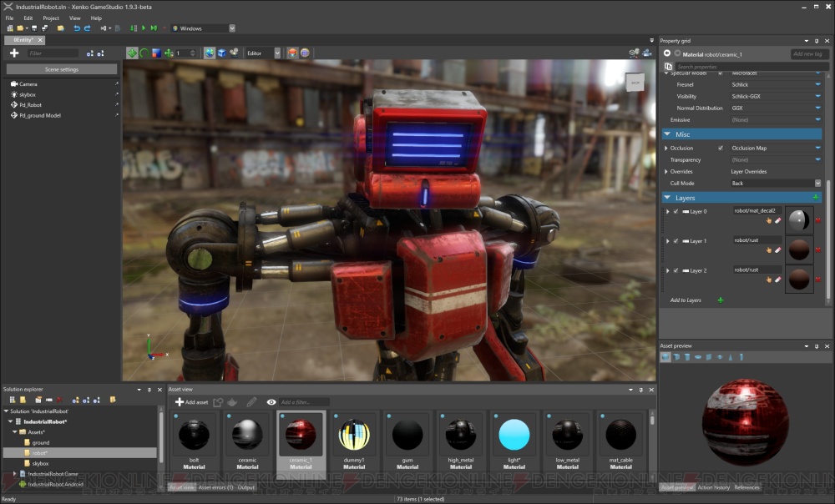Disable the Occlusion checkbox
Viewport: 835px width, 504px height.
pos(721,149)
